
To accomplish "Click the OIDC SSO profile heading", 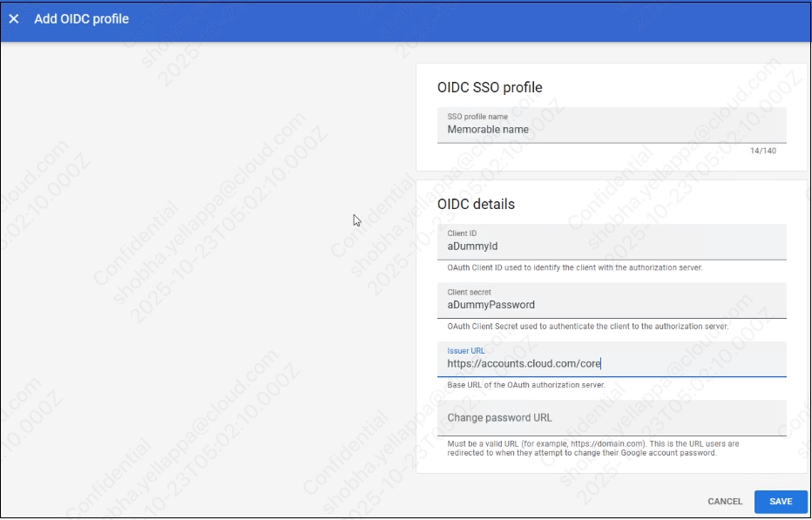I will point(490,87).
